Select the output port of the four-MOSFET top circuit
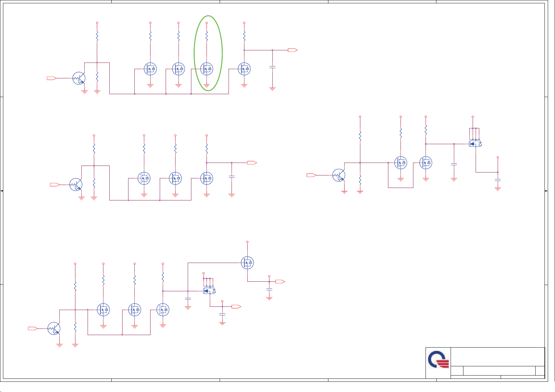555x392 pixels. point(292,50)
